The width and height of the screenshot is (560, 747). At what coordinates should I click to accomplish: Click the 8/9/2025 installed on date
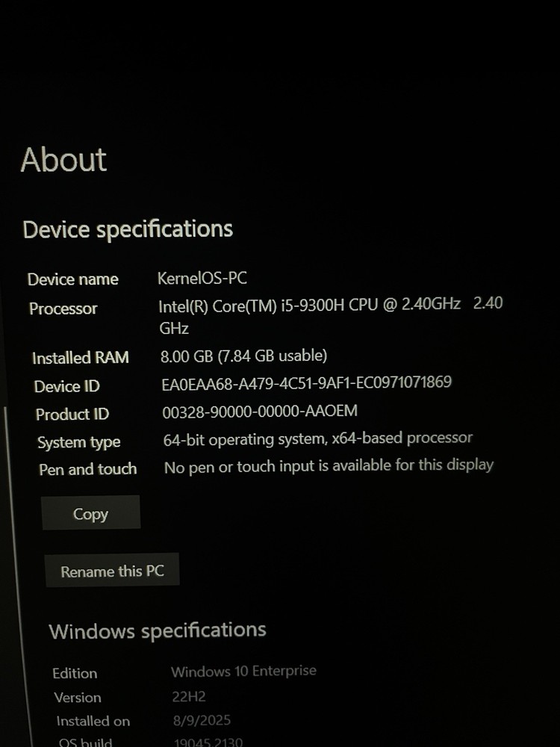tap(202, 720)
